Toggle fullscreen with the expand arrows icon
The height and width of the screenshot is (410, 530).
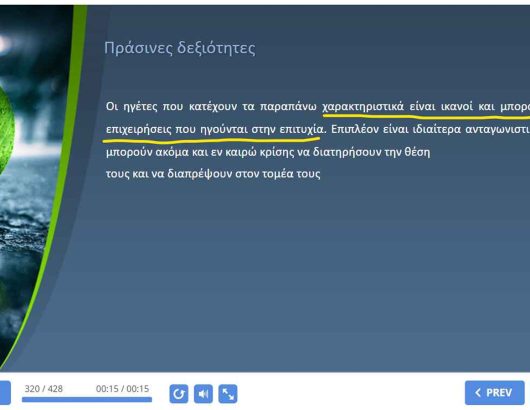(228, 394)
